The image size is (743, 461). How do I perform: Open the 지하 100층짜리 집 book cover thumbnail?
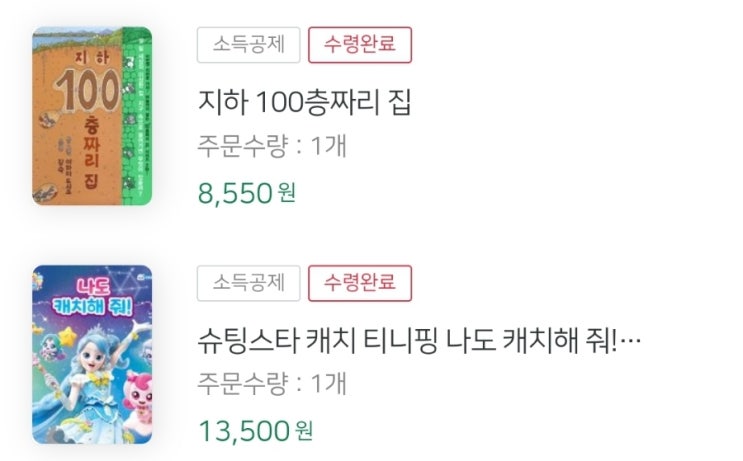coord(92,115)
